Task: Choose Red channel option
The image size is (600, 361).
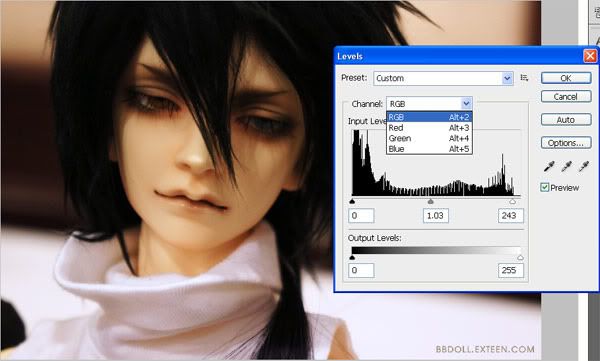Action: coord(429,128)
